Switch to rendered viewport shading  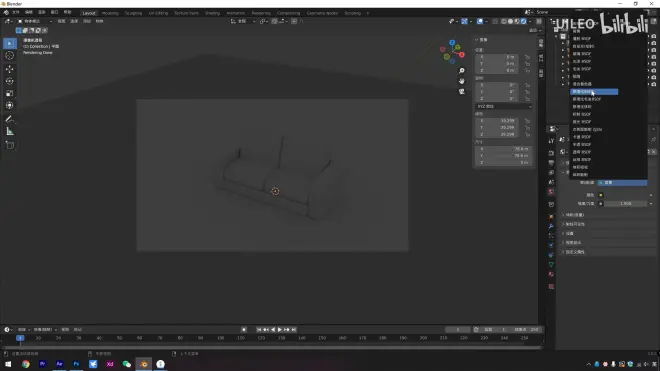pos(524,21)
